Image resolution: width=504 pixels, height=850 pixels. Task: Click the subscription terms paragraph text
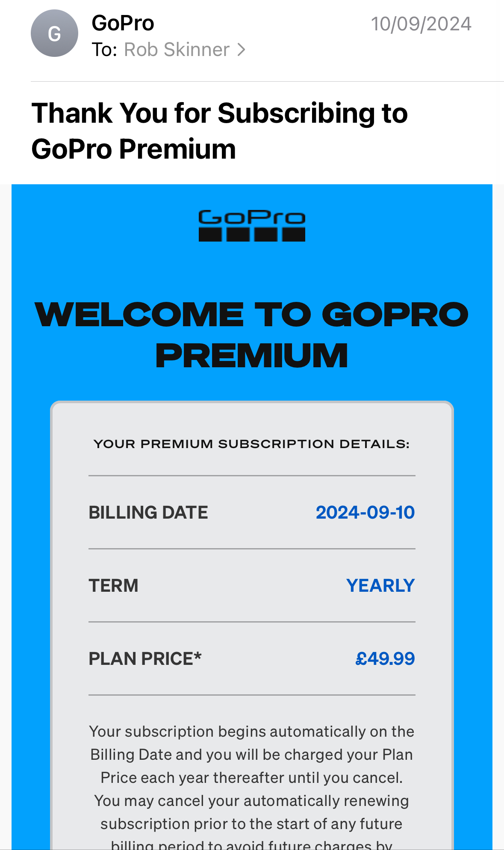tap(252, 755)
